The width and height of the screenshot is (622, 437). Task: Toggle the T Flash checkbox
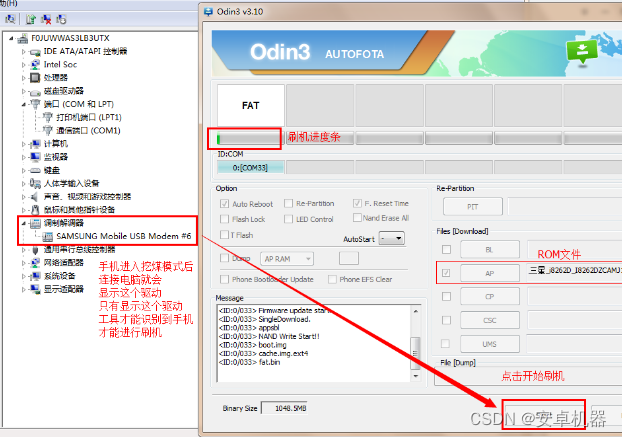(x=225, y=235)
